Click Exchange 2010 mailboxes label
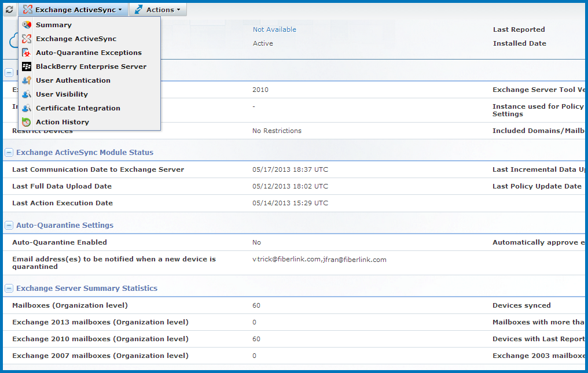588x373 pixels. click(101, 339)
